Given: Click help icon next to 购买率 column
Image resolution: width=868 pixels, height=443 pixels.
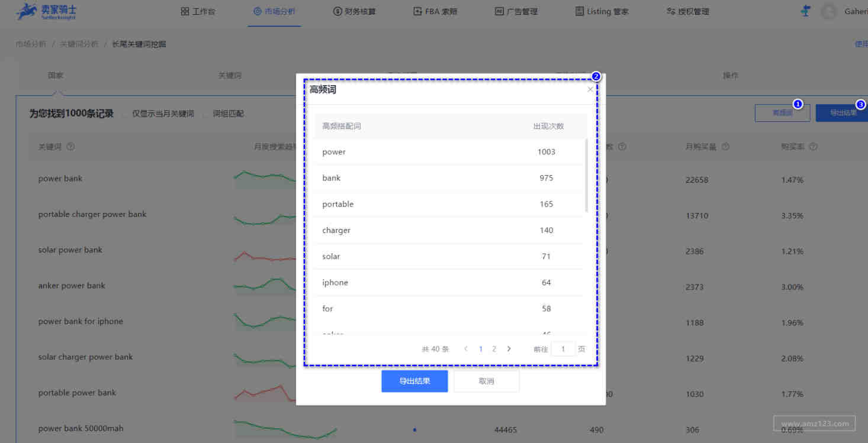Looking at the screenshot, I should (813, 147).
